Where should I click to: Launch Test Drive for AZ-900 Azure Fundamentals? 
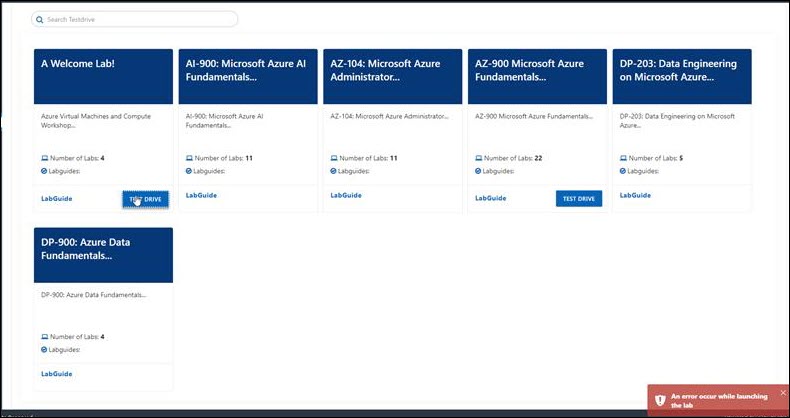tap(579, 198)
